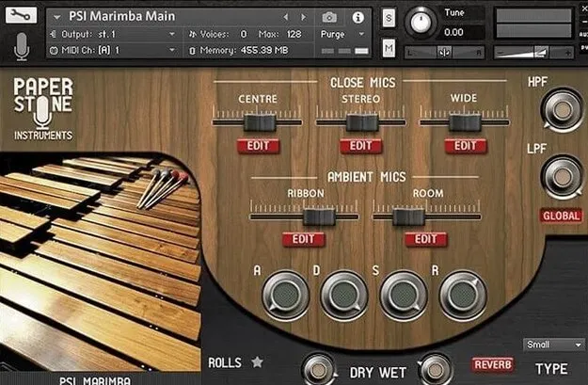Viewport: 588px width, 385px height.
Task: Click the STEREO mic level slider
Action: (362, 122)
